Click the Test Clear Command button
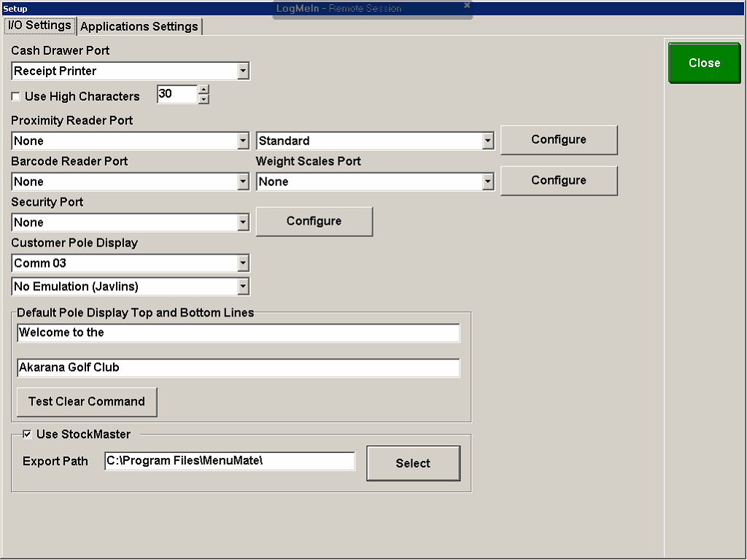The image size is (747, 560). point(87,402)
